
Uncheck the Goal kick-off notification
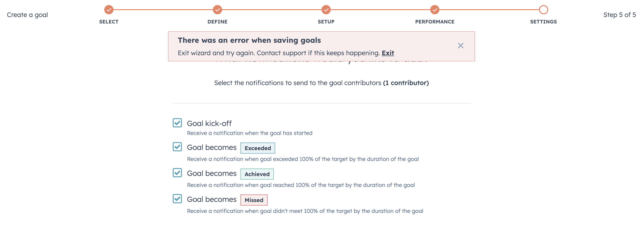pos(177,122)
